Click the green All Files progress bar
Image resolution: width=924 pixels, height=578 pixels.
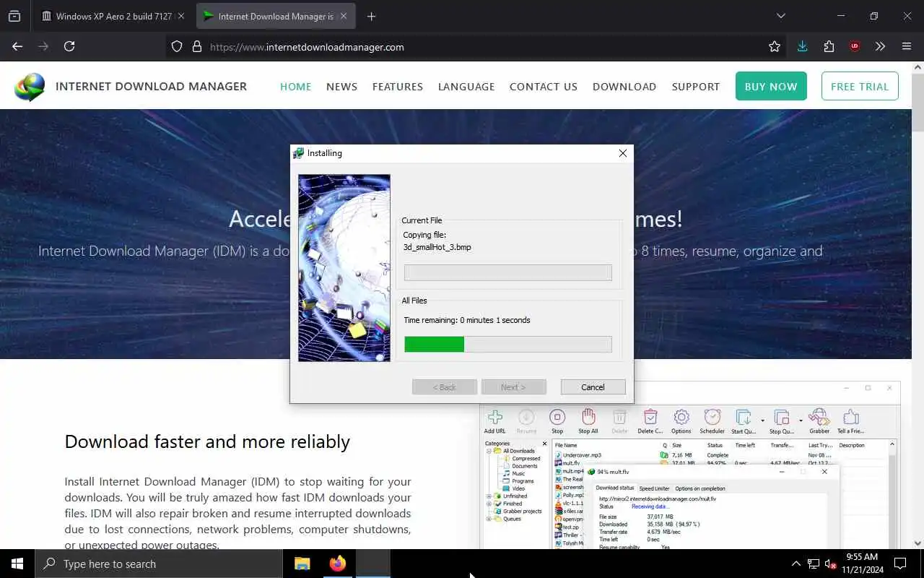pyautogui.click(x=508, y=344)
